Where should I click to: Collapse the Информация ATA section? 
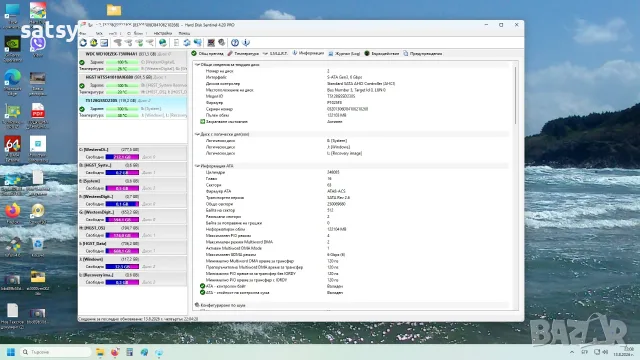[197, 166]
